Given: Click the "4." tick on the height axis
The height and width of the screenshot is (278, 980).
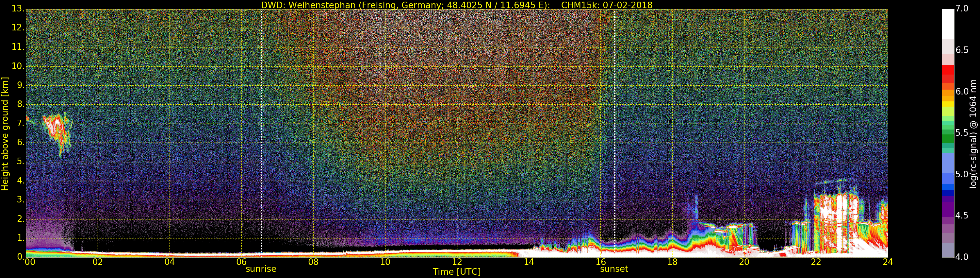Looking at the screenshot, I should [21, 181].
